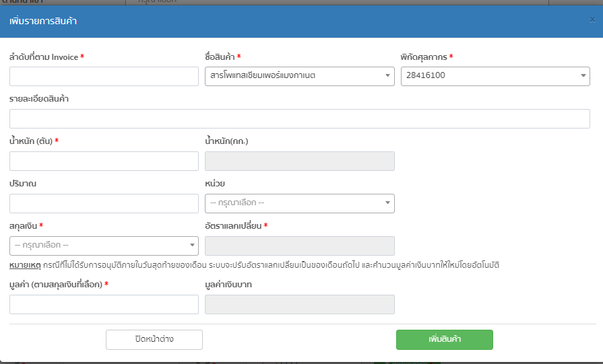Click the label อัตราแลกเปลี่ยน
Viewport: 603px width, 364px height.
pos(233,226)
